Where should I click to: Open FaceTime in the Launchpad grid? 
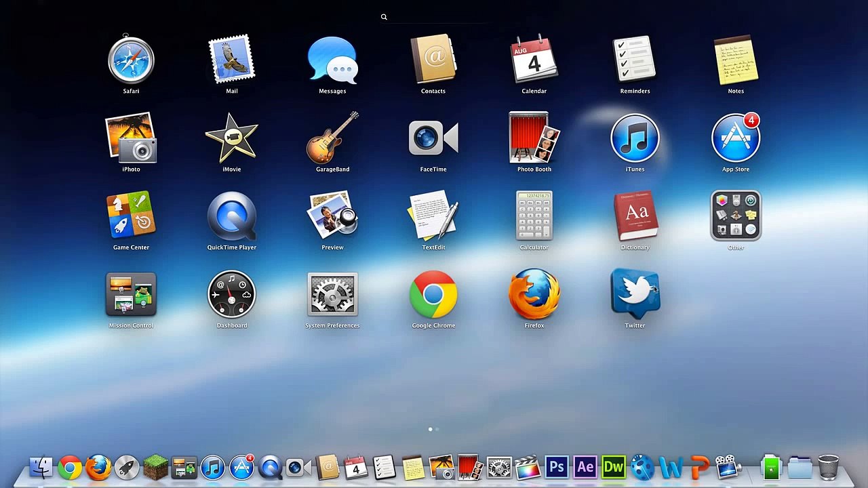(433, 138)
